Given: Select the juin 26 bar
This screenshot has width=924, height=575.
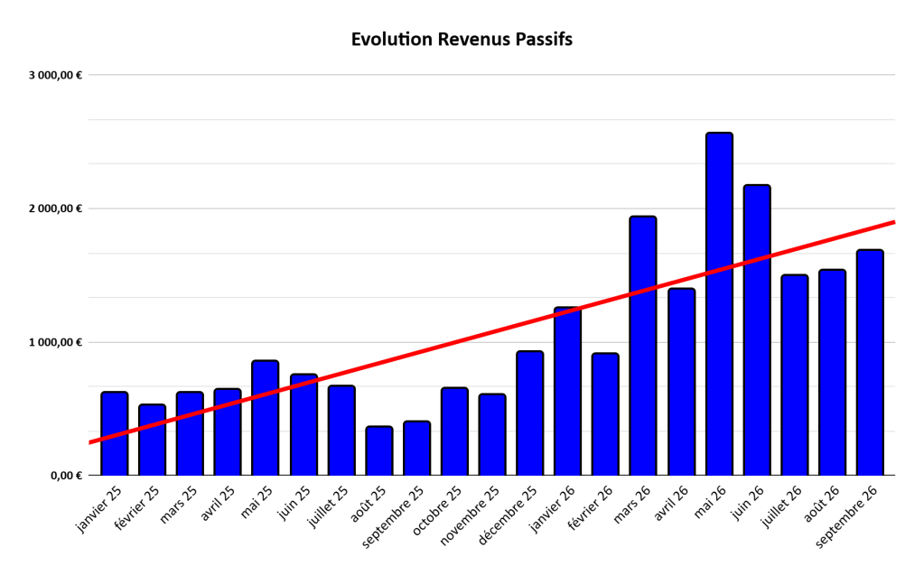Looking at the screenshot, I should pyautogui.click(x=757, y=329).
